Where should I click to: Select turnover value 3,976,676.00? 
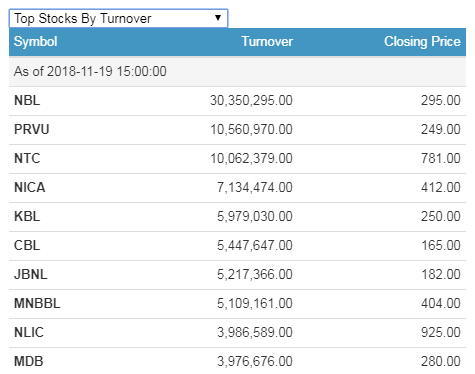click(255, 361)
